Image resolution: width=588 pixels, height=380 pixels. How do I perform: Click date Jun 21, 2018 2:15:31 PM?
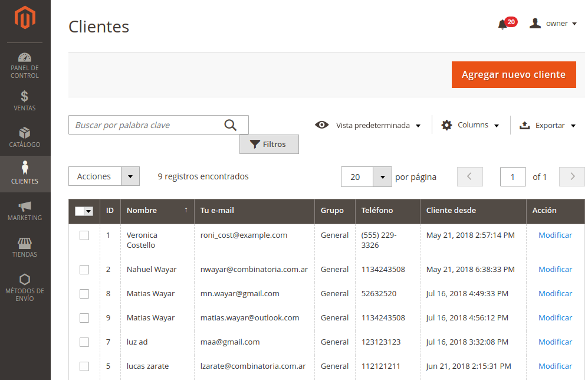468,366
